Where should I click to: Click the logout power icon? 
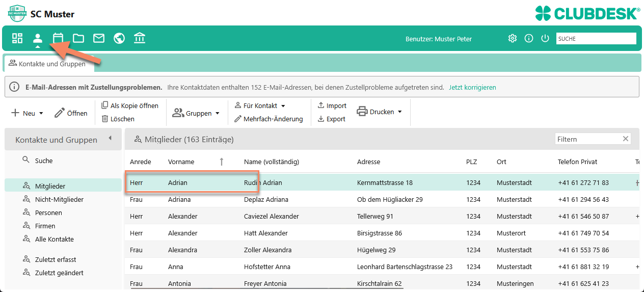point(545,38)
